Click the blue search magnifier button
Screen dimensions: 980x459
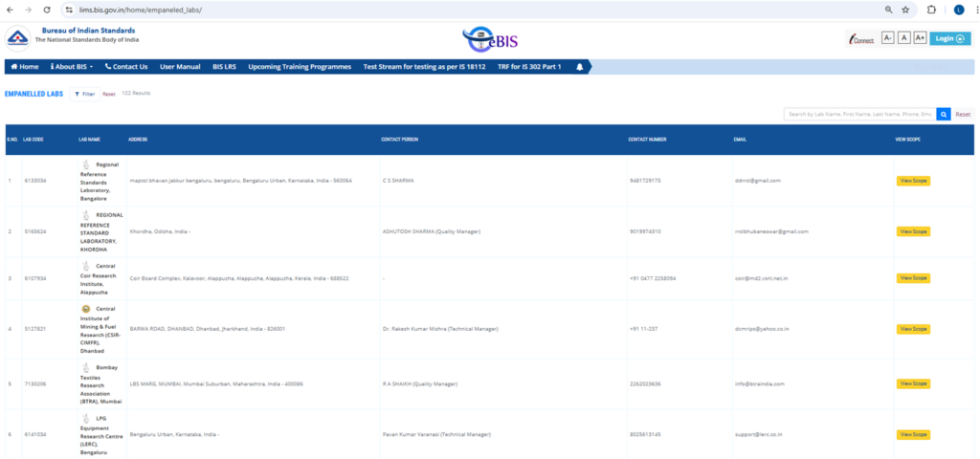(x=944, y=114)
